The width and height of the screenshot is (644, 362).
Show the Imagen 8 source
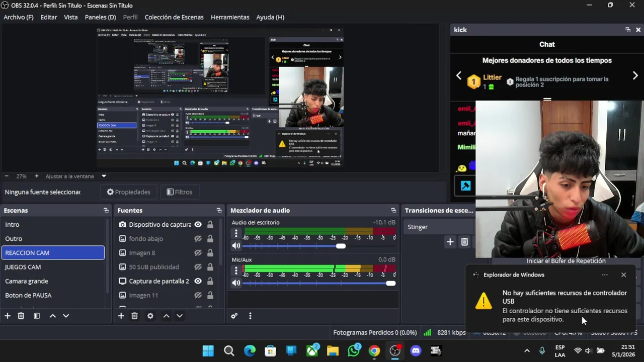pyautogui.click(x=198, y=253)
